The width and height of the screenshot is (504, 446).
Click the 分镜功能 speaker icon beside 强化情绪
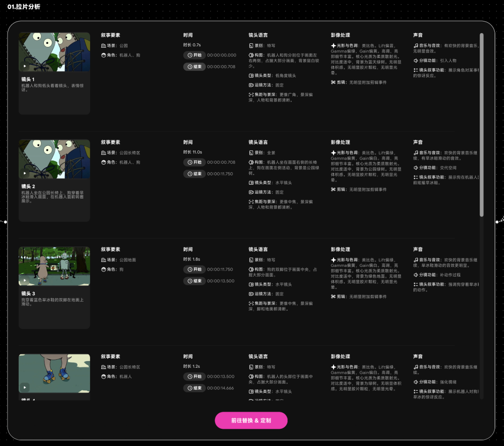tap(416, 382)
